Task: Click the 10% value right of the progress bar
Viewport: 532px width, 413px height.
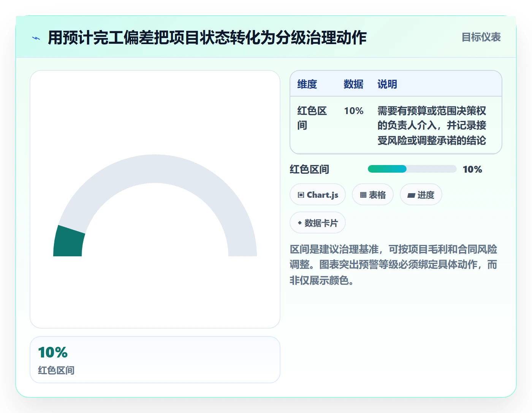Action: [472, 169]
